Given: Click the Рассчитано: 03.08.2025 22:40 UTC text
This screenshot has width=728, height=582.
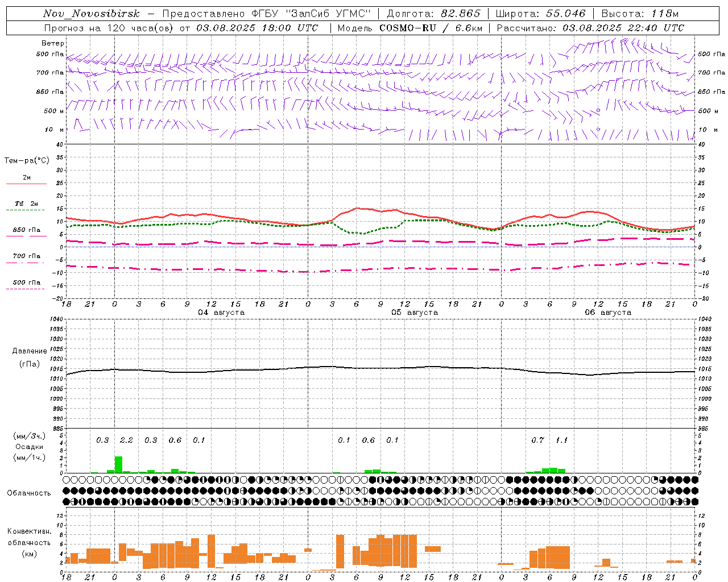Looking at the screenshot, I should 590,28.
